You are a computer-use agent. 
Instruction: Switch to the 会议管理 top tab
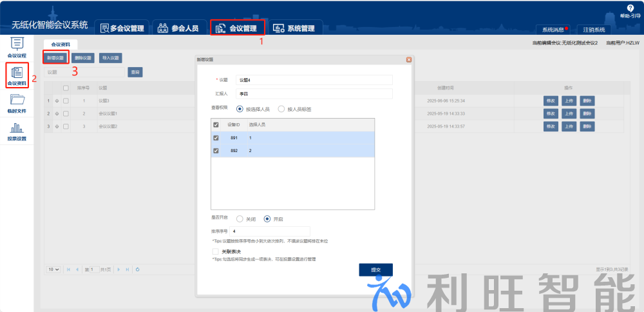tap(237, 28)
